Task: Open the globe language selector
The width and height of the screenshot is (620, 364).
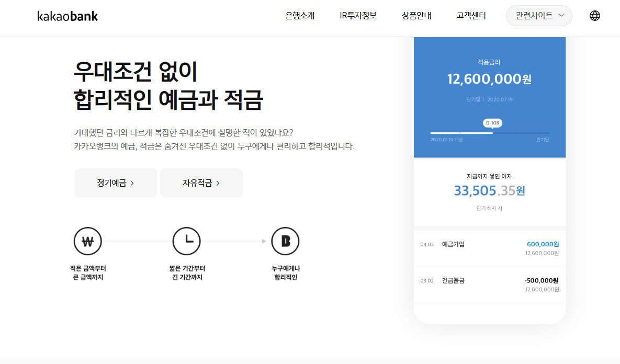Action: [x=595, y=16]
